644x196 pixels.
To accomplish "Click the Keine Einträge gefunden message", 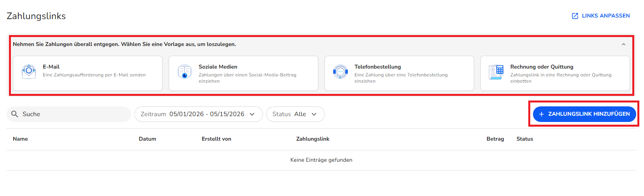I will [321, 160].
